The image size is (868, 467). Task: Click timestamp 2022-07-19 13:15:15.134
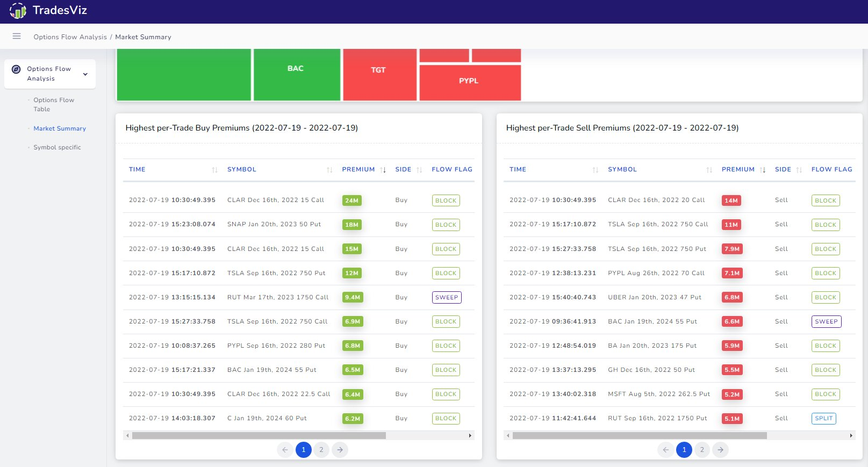click(172, 297)
